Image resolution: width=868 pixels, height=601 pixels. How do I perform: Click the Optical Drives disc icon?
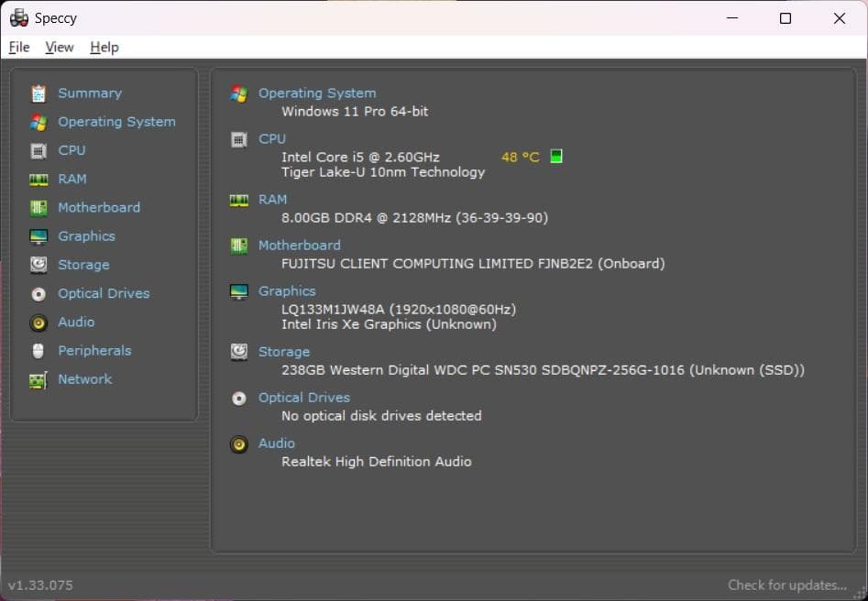pos(37,293)
